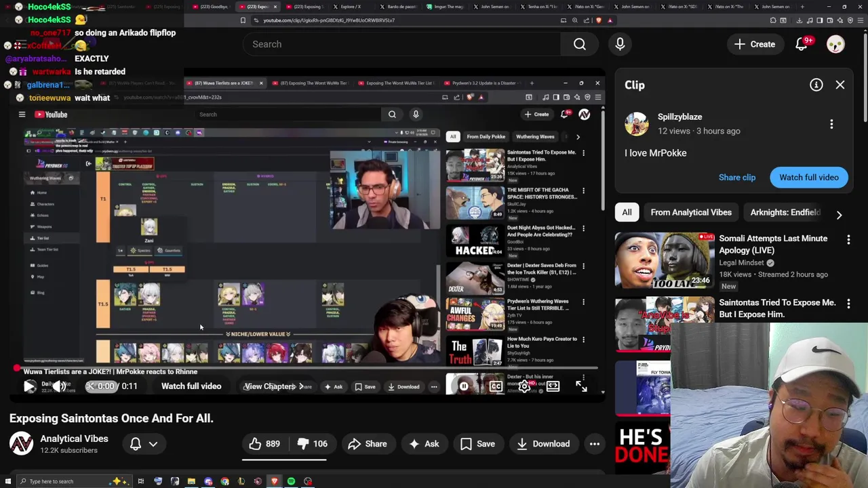Image resolution: width=868 pixels, height=488 pixels.
Task: Open the three-dot menu beside Spillzyblaze
Action: tap(831, 124)
